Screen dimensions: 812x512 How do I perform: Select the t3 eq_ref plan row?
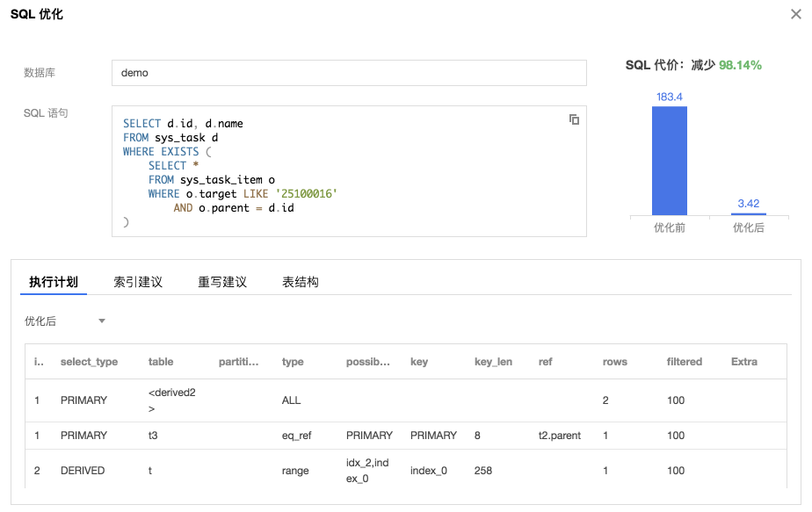click(406, 436)
